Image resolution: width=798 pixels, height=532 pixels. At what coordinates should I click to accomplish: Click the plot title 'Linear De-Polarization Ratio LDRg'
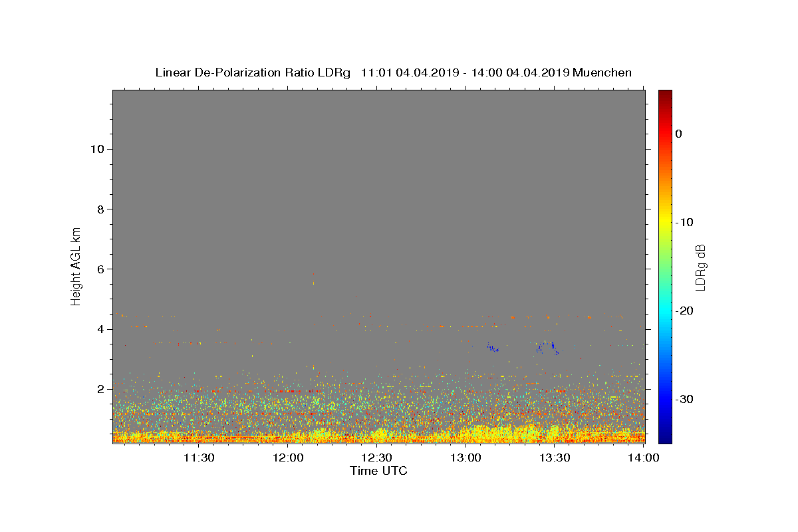coord(253,72)
